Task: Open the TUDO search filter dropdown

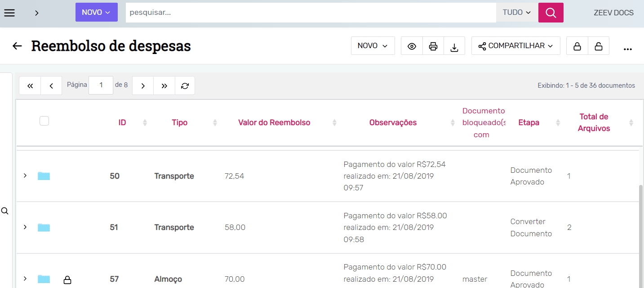Action: [x=517, y=13]
